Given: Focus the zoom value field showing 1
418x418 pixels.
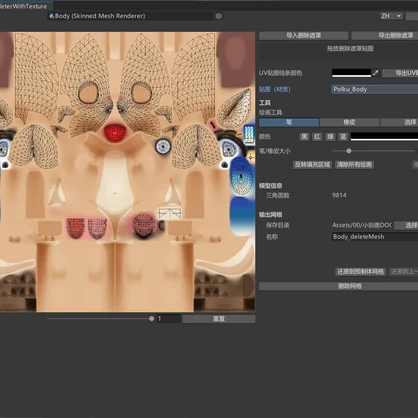Looking at the screenshot, I should (169, 319).
